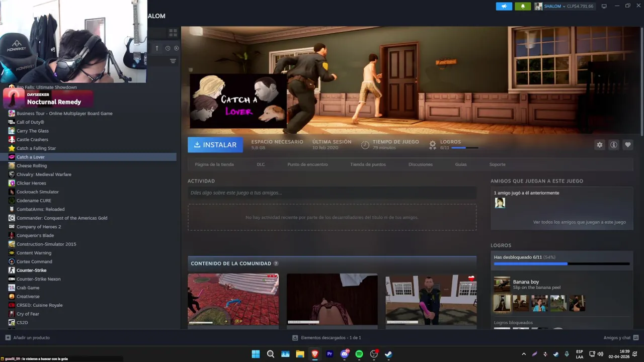Show recent clock filter icon
This screenshot has width=644, height=362.
[x=168, y=48]
